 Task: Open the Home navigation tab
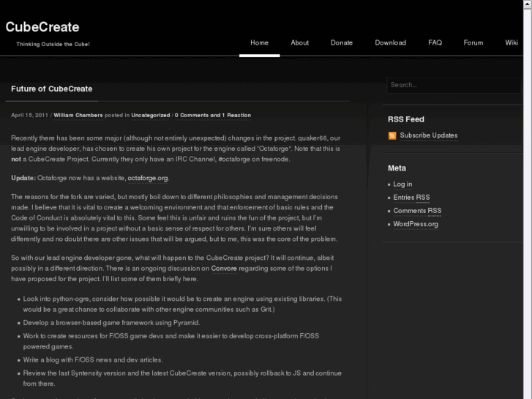(x=260, y=42)
